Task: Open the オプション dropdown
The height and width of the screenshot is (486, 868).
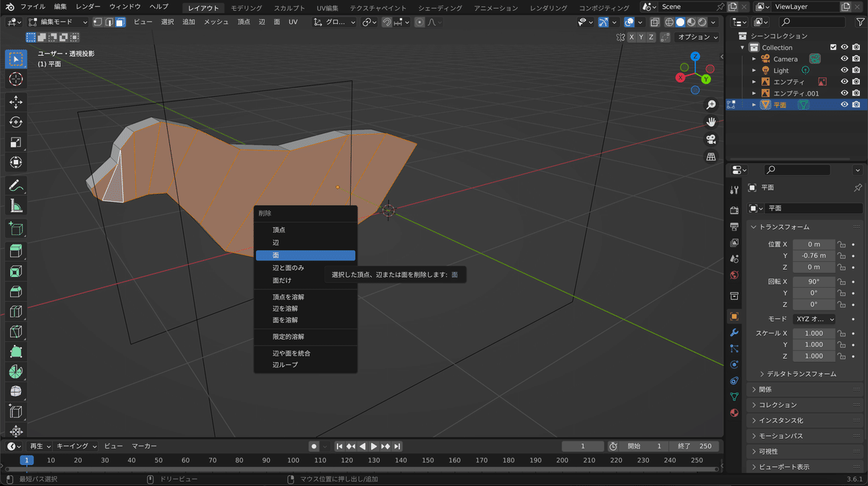Action: [x=698, y=37]
